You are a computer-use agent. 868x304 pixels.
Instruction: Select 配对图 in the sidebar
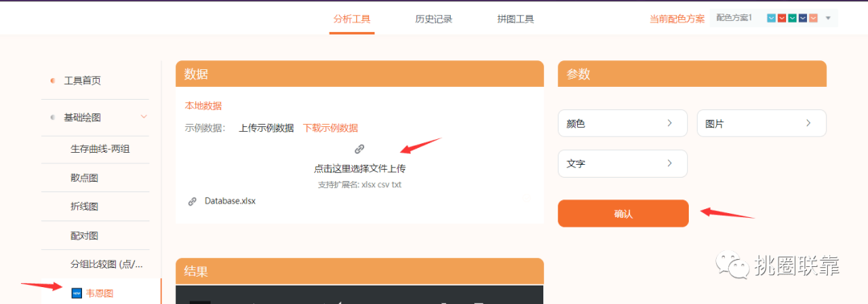(84, 236)
